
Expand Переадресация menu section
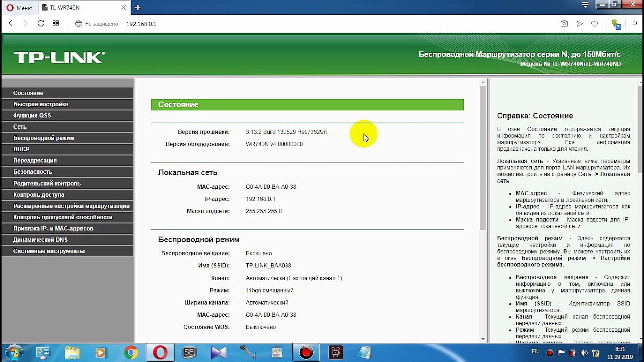click(x=67, y=161)
